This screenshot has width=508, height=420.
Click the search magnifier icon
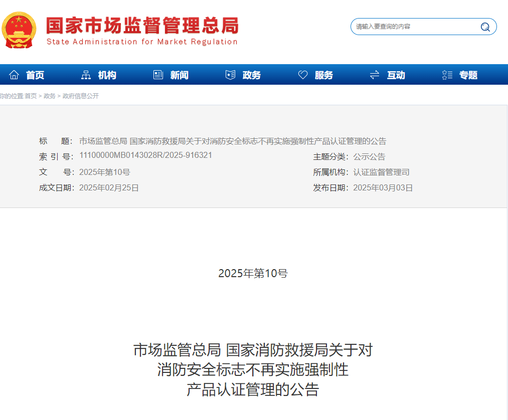tap(484, 27)
